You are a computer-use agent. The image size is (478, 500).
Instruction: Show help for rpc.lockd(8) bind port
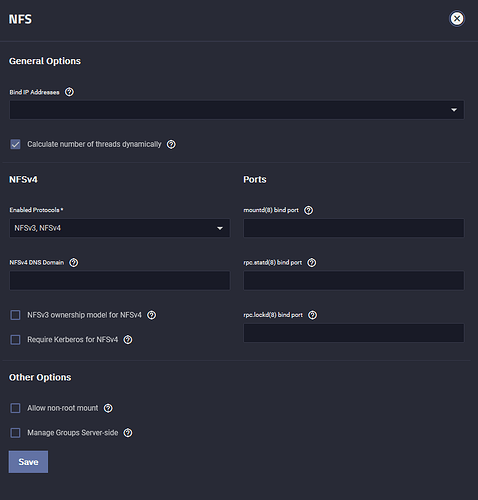click(x=312, y=315)
